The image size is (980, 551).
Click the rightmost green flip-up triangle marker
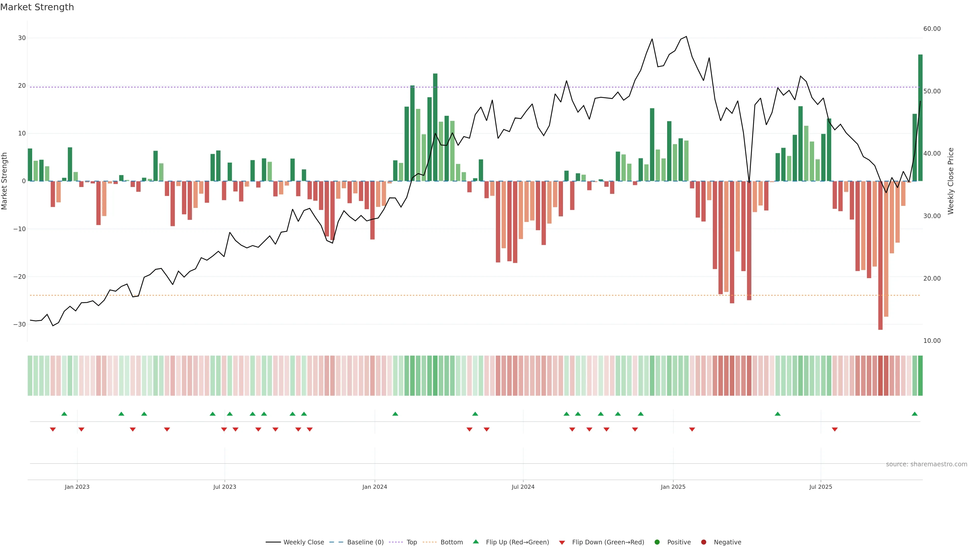point(915,414)
